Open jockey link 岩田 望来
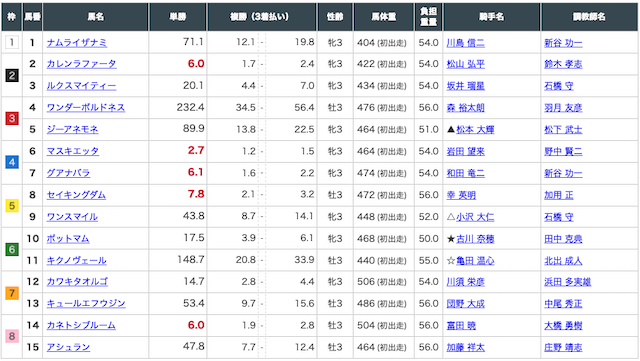640x361 pixels. (x=465, y=152)
